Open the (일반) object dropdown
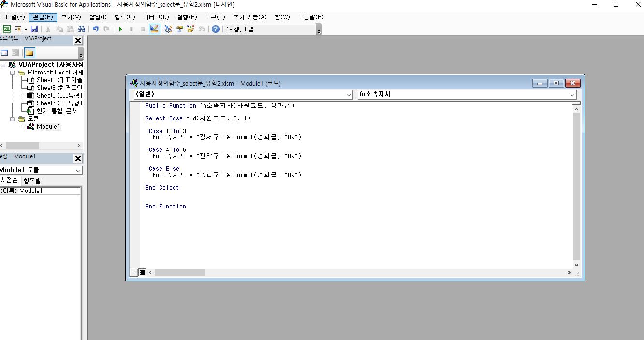This screenshot has height=340, width=644. pyautogui.click(x=349, y=95)
